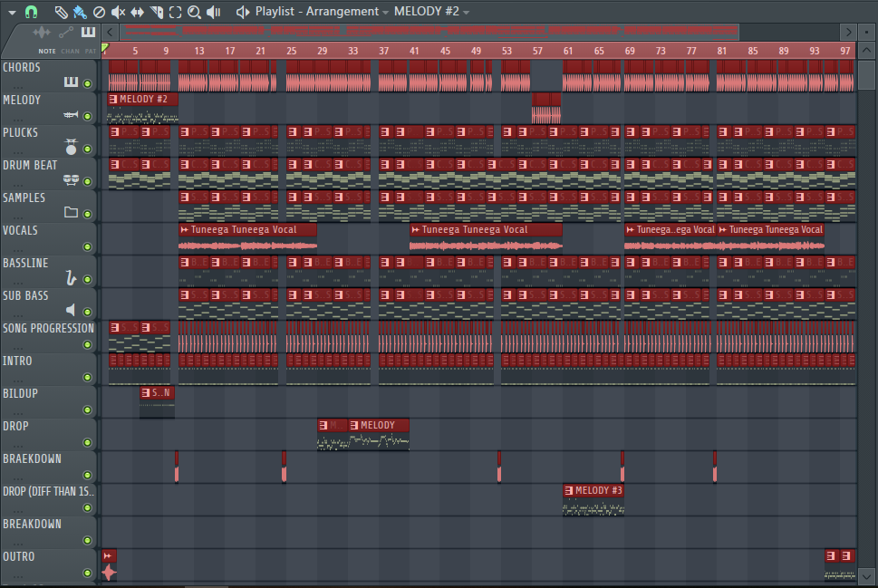Open the MELODY #2 pattern dropdown
Image resolution: width=878 pixels, height=588 pixels.
tap(466, 12)
